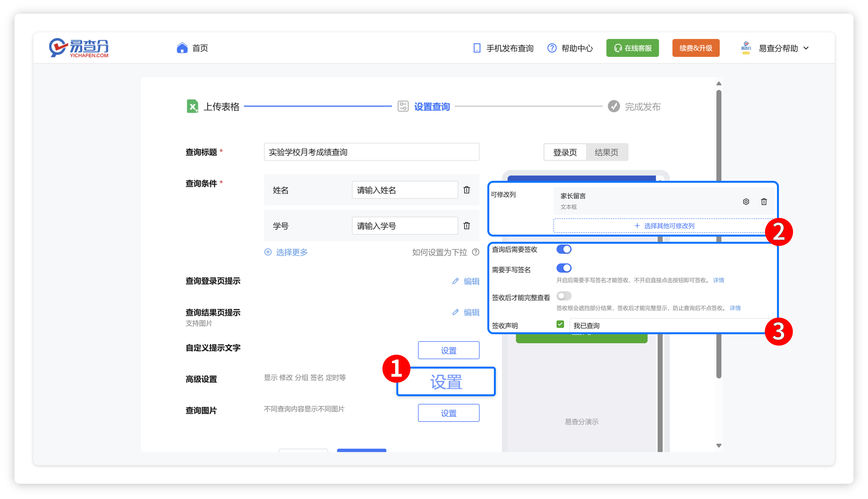Open settings gear icon for 家长留言 column
Viewport: 868px width, 499px height.
tap(746, 201)
